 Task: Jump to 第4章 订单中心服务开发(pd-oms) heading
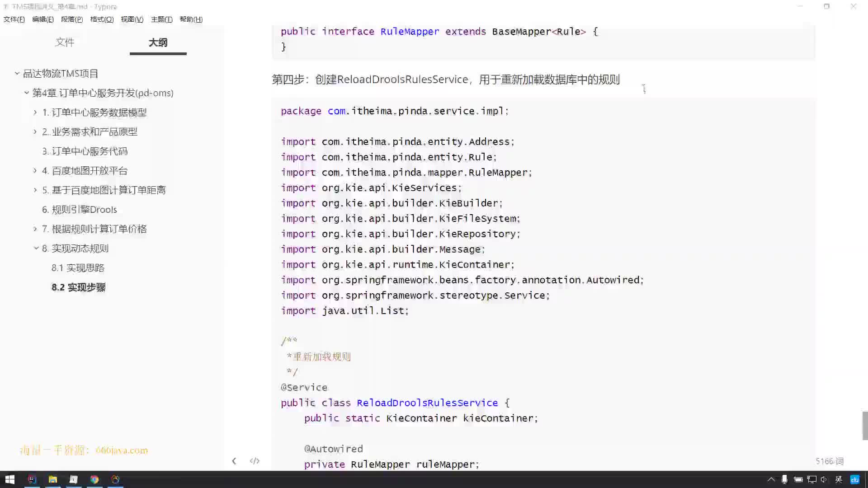103,93
